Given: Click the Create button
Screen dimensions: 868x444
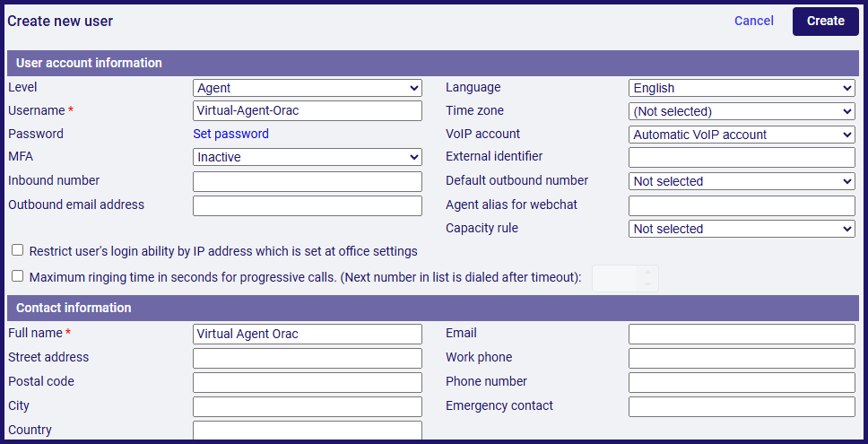Looking at the screenshot, I should pos(825,22).
